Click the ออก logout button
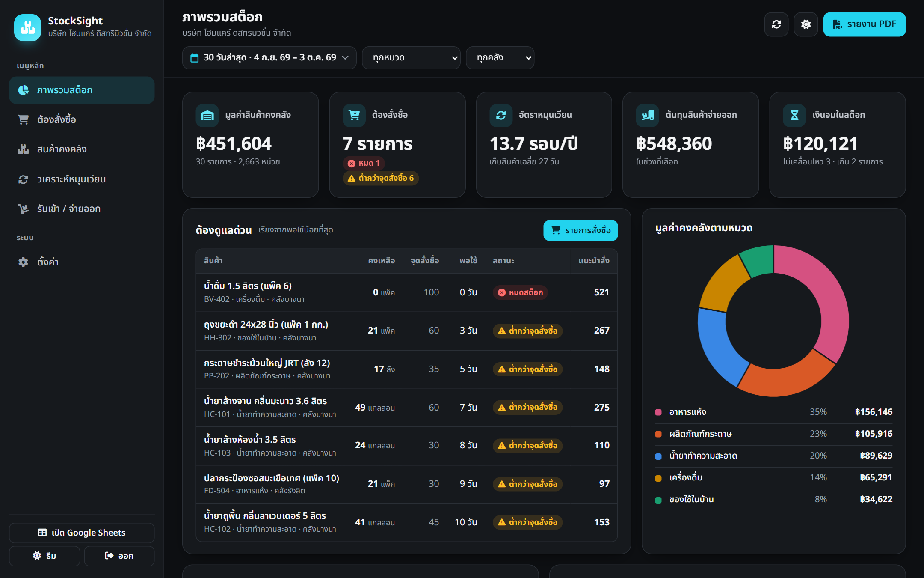The height and width of the screenshot is (578, 924). point(119,556)
